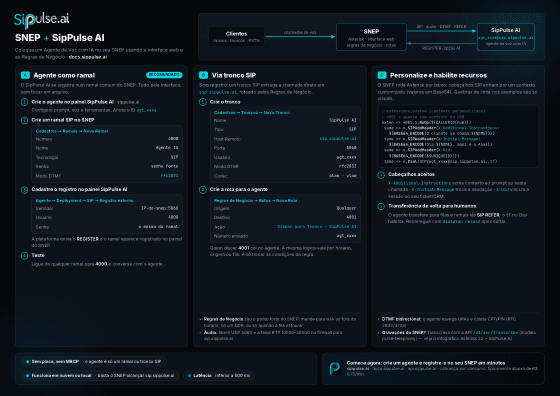Click the agt_xxxx ID in step 1 description
This screenshot has width=560, height=396.
coord(146,110)
